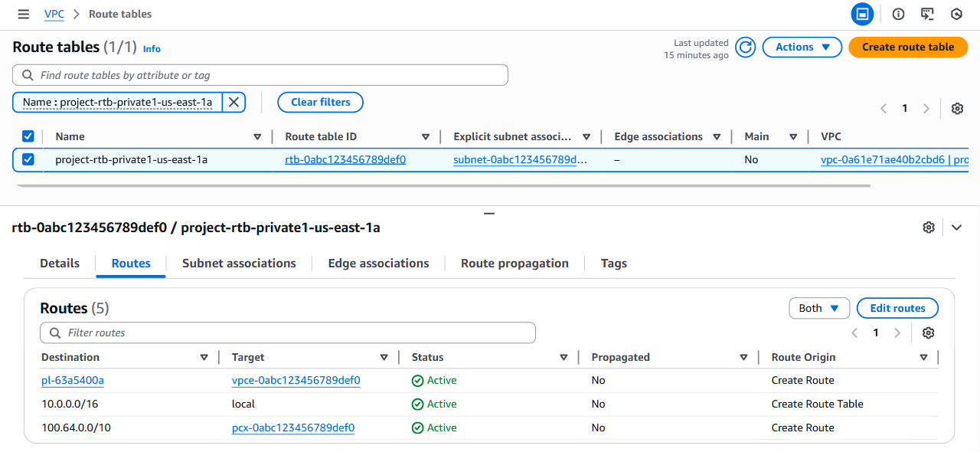Remove the Name filter with X icon
Viewport: 980px width, 452px height.
coord(234,102)
